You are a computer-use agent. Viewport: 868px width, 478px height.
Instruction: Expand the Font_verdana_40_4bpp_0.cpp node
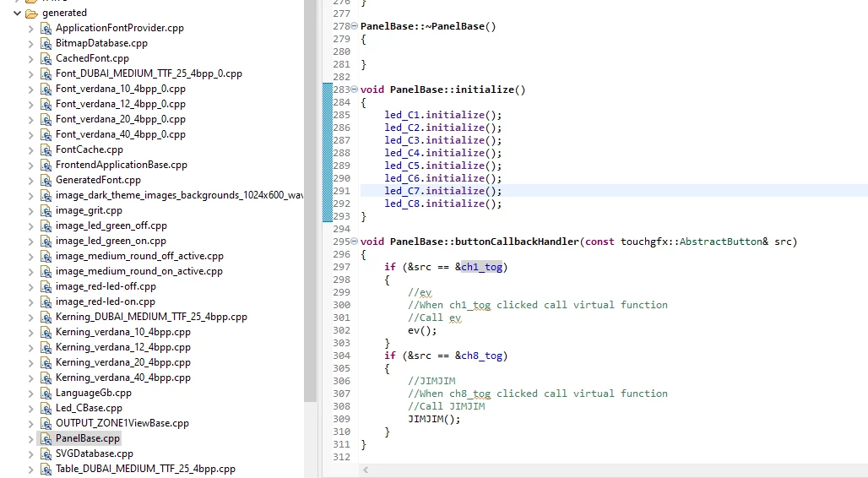30,134
